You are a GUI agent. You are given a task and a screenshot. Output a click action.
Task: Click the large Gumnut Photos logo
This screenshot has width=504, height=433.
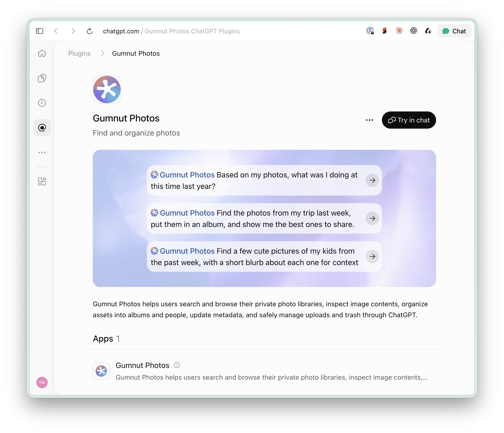coord(107,89)
